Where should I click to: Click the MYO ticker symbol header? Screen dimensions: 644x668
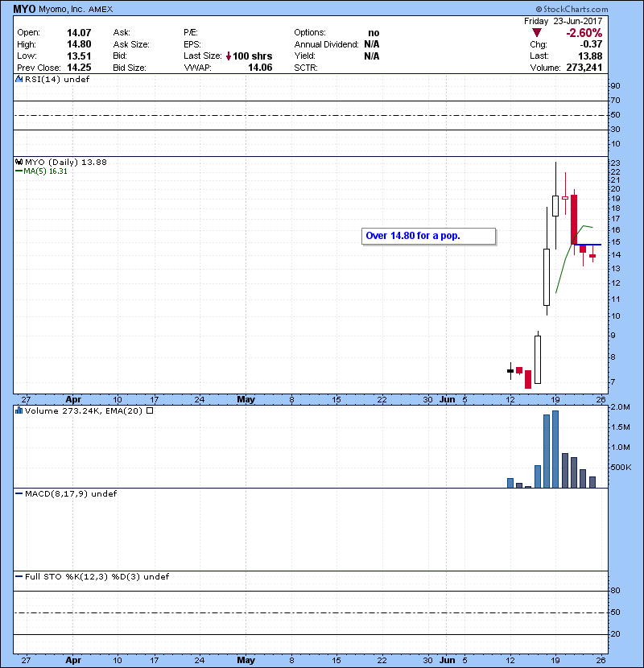tap(24, 9)
